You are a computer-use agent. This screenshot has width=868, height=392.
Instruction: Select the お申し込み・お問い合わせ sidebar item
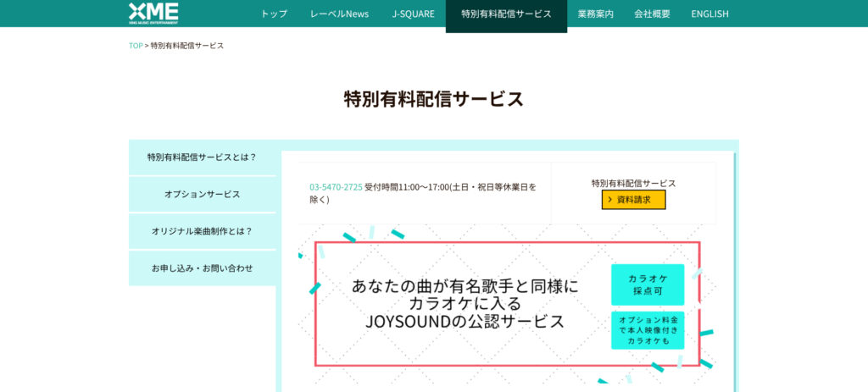pos(202,268)
